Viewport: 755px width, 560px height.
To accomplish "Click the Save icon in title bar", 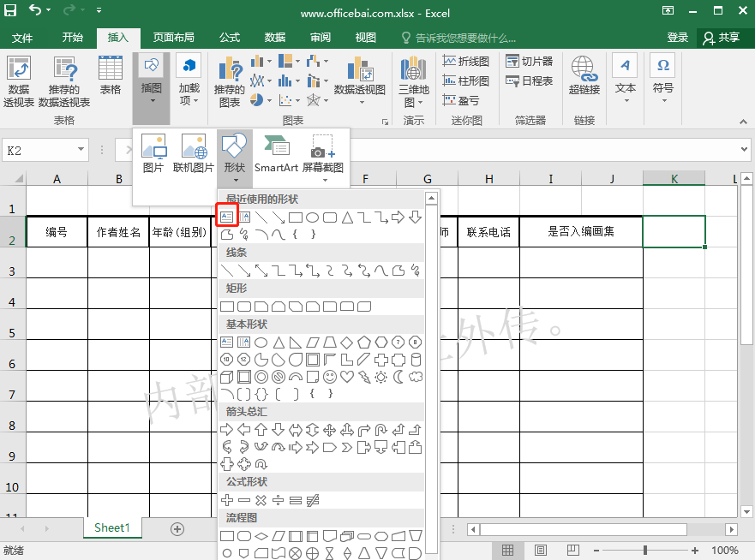I will pos(10,10).
